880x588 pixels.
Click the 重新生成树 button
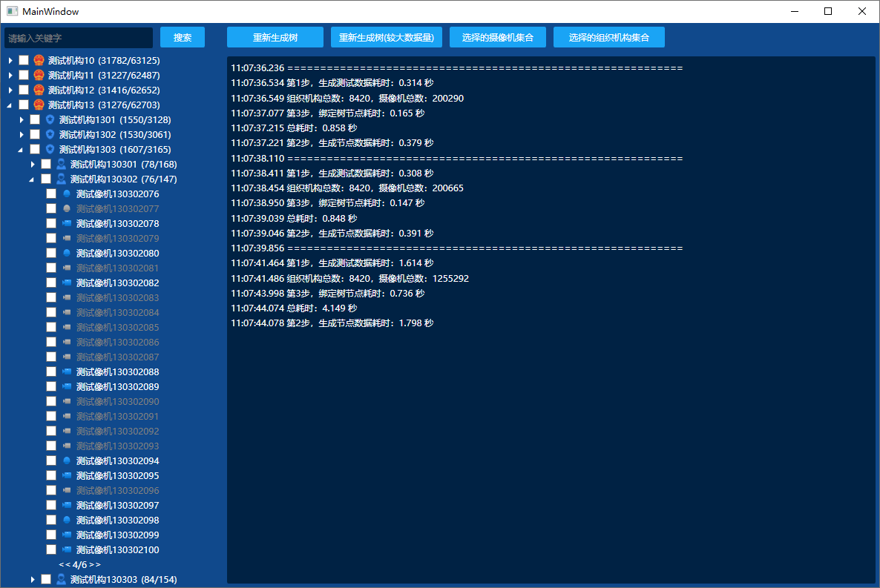point(275,38)
